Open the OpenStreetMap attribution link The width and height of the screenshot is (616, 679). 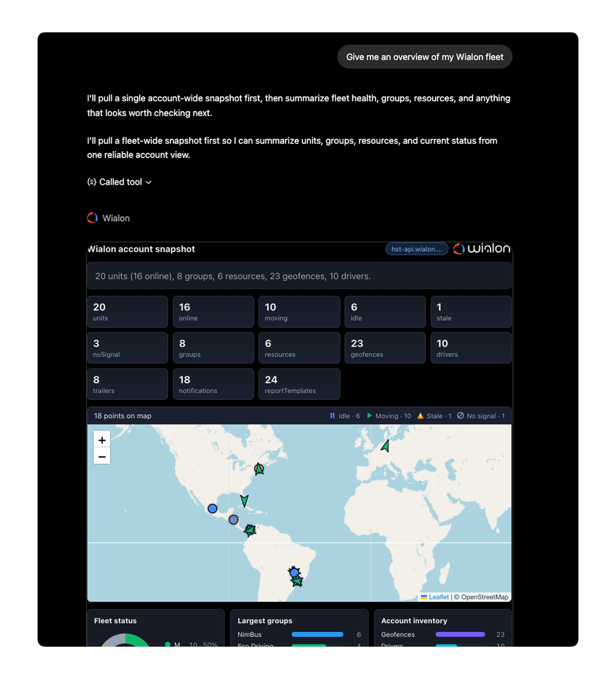click(485, 597)
